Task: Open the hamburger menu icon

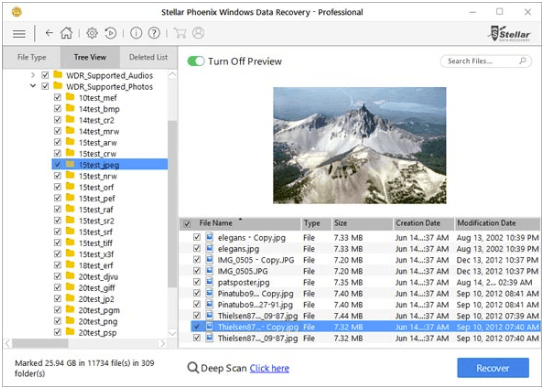Action: [19, 34]
